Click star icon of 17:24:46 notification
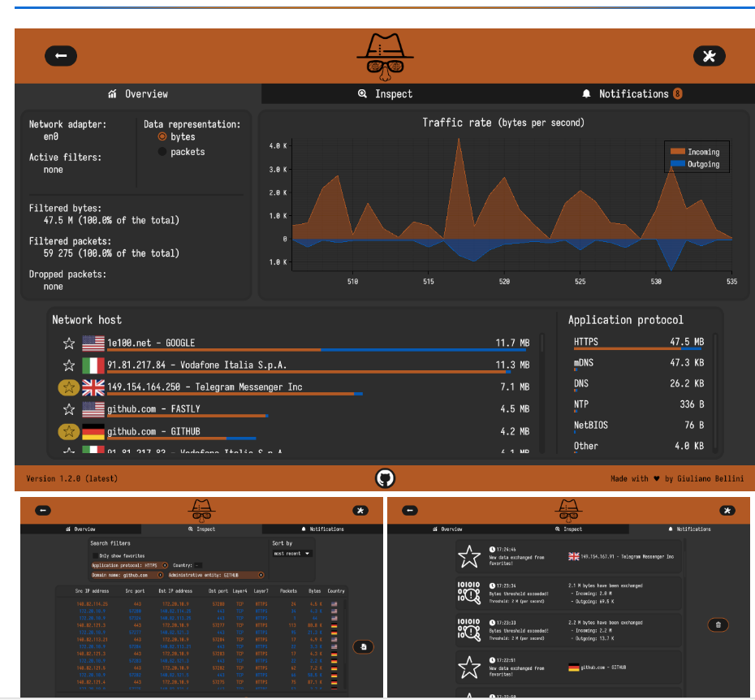This screenshot has height=700, width=755. [x=469, y=556]
